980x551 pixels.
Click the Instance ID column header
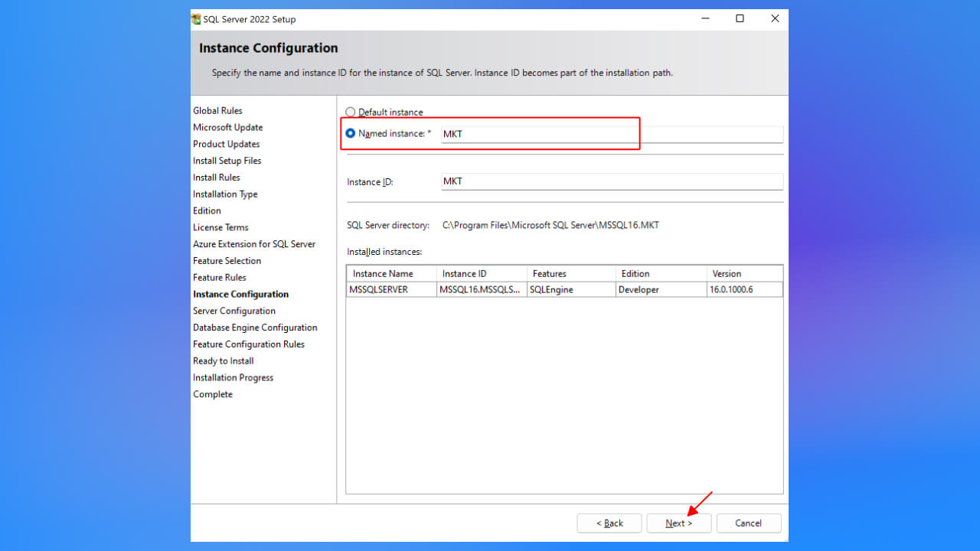(482, 273)
